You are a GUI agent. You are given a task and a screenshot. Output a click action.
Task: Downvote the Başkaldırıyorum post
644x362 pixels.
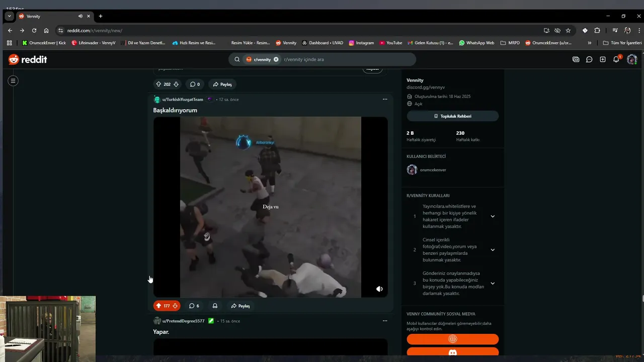[176, 306]
